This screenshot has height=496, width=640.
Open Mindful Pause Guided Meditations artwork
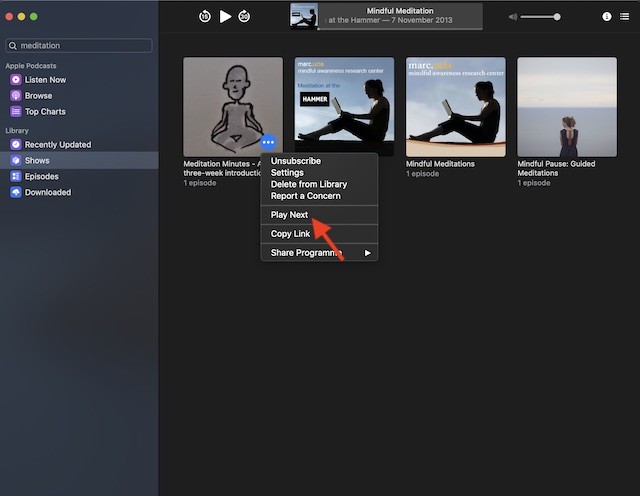pos(567,107)
